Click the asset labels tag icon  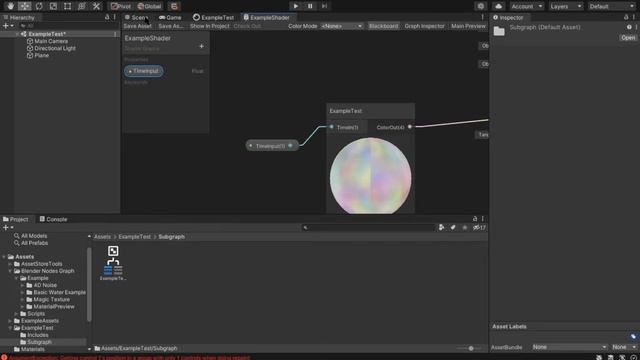coord(633,337)
